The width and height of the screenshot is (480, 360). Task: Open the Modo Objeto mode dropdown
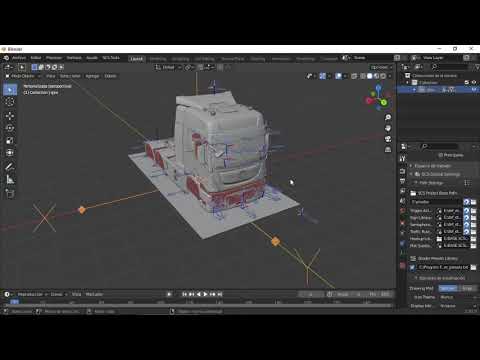pos(23,76)
